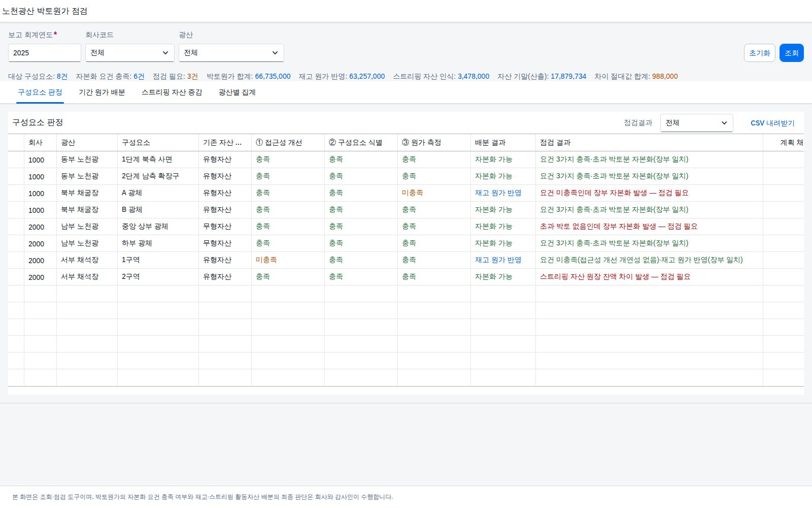Click 재고 원가 반영 in 1구역 row
Viewport: 812px width, 508px height.
click(498, 260)
